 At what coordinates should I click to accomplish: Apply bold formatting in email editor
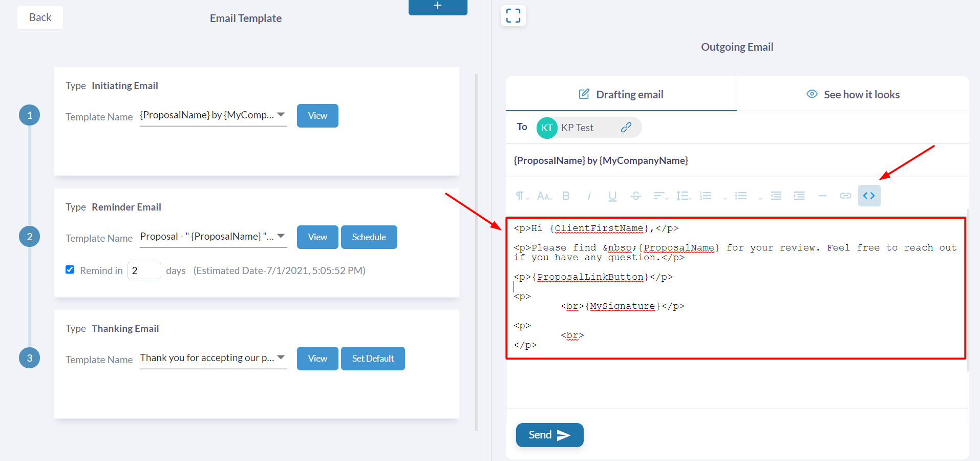pyautogui.click(x=566, y=196)
